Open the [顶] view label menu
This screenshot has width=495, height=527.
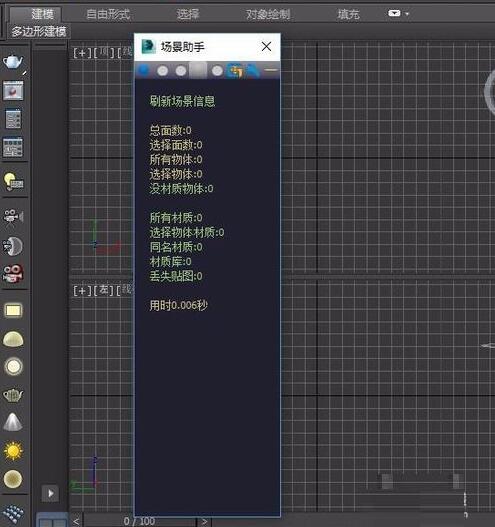[105, 53]
